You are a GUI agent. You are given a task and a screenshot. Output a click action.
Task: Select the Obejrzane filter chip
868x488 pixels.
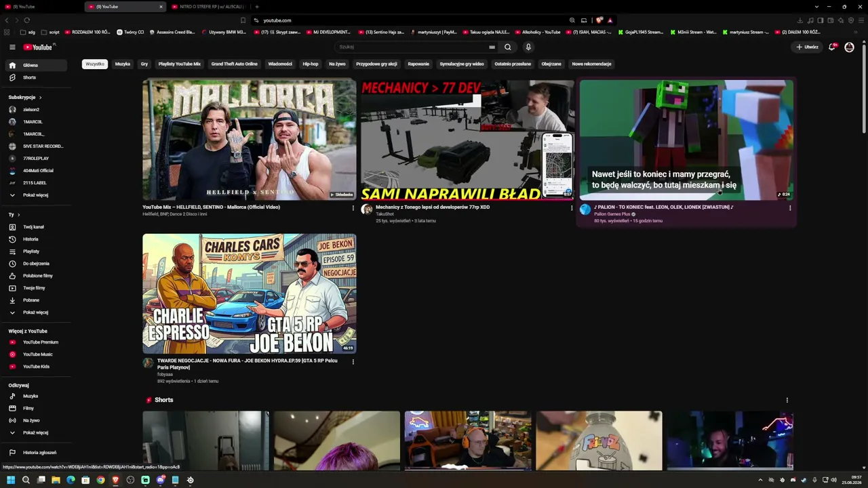551,64
